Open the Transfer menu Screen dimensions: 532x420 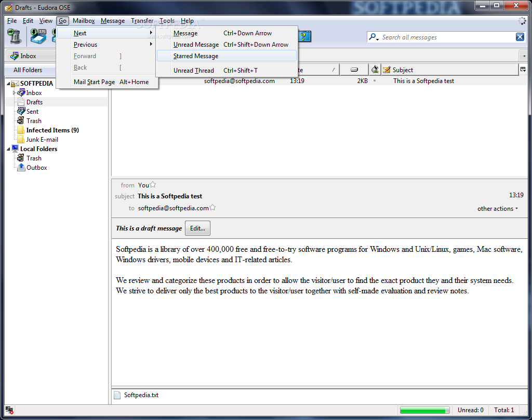[x=142, y=21]
